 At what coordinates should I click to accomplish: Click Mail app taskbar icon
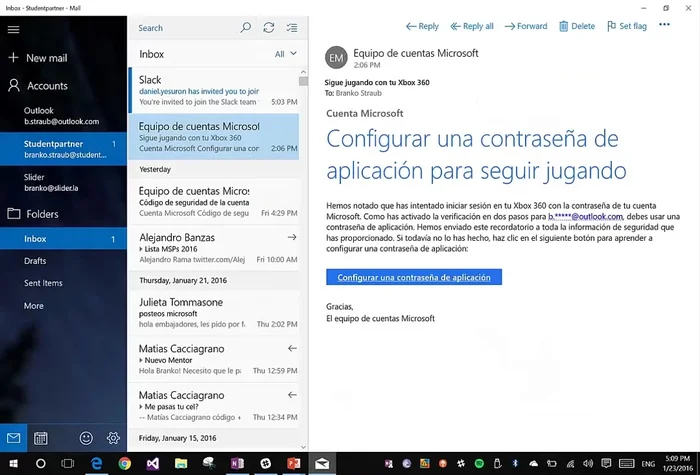pos(322,463)
